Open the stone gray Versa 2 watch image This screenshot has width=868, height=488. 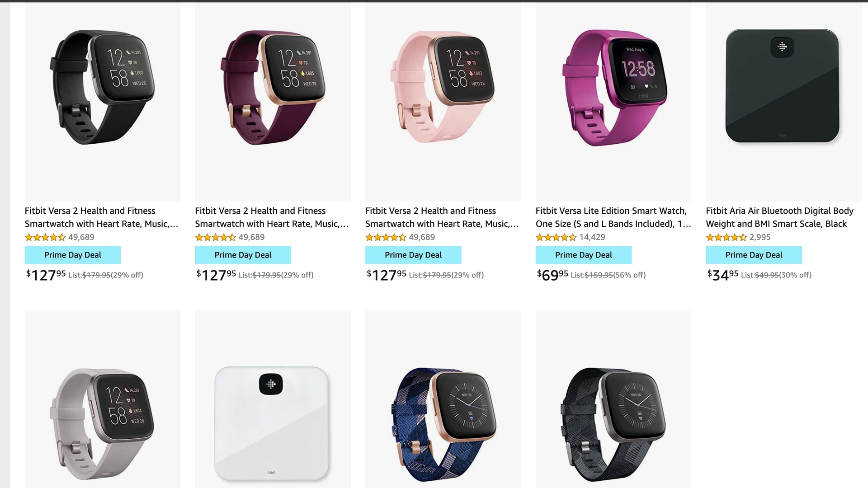103,399
